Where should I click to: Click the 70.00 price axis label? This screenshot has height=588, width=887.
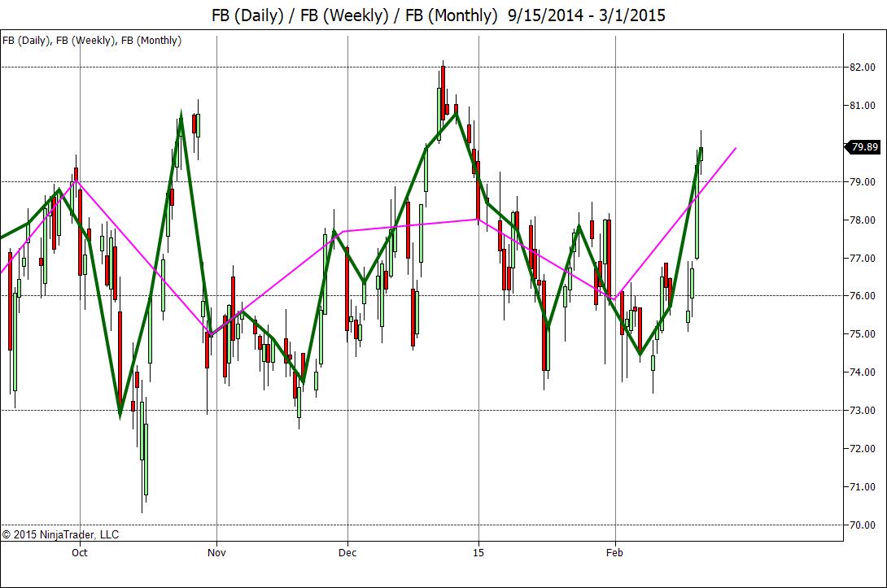863,525
